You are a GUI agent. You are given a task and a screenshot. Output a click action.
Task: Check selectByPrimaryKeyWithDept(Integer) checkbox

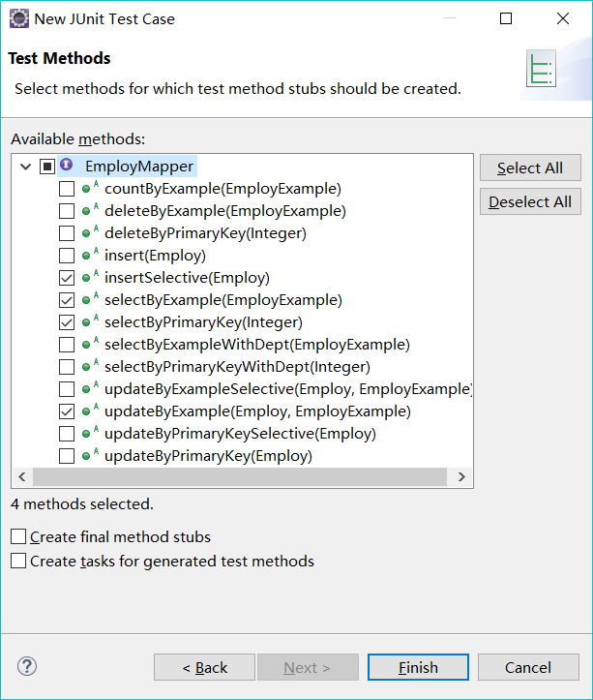point(67,367)
